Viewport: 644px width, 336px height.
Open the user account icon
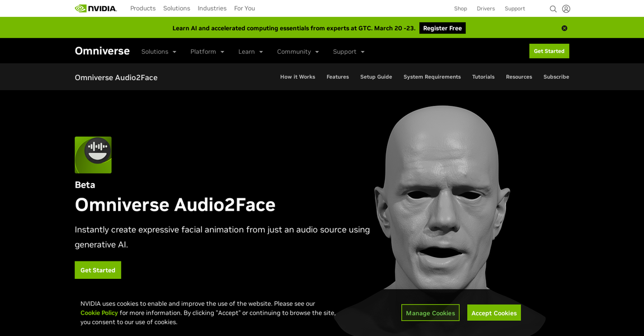point(566,8)
